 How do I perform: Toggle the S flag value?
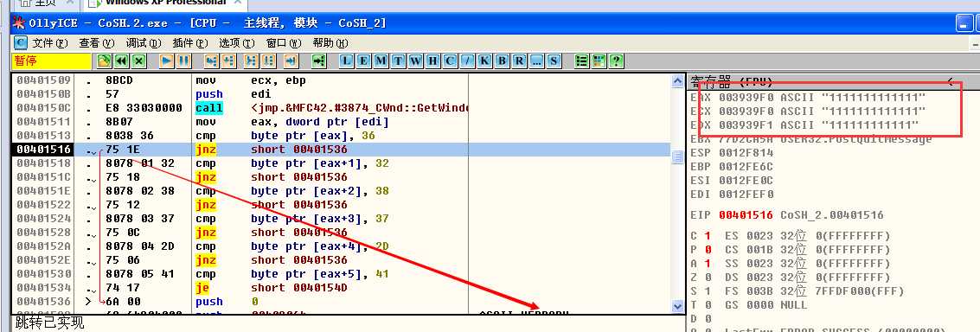[708, 291]
